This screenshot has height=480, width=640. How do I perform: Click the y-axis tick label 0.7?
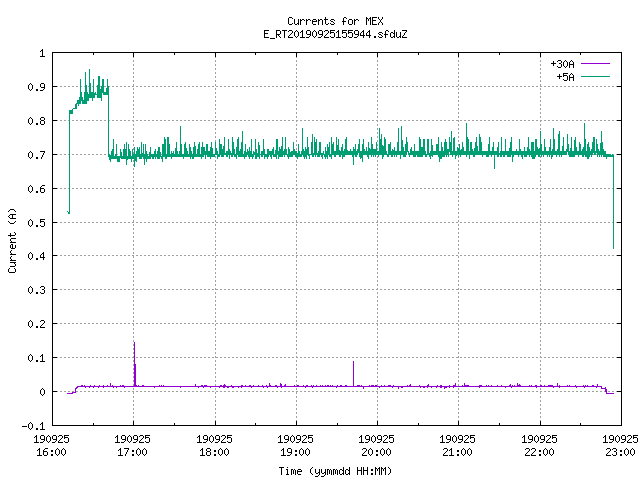coord(36,155)
